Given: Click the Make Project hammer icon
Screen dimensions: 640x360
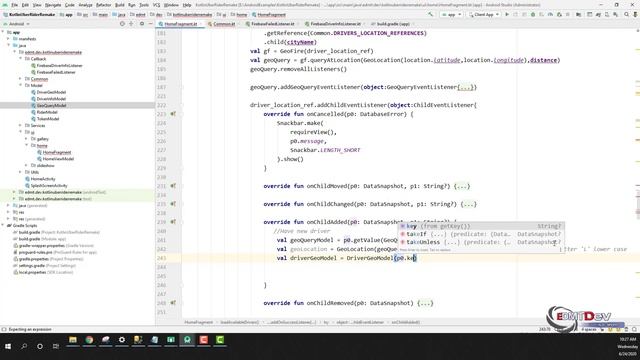Looking at the screenshot, I should [431, 14].
